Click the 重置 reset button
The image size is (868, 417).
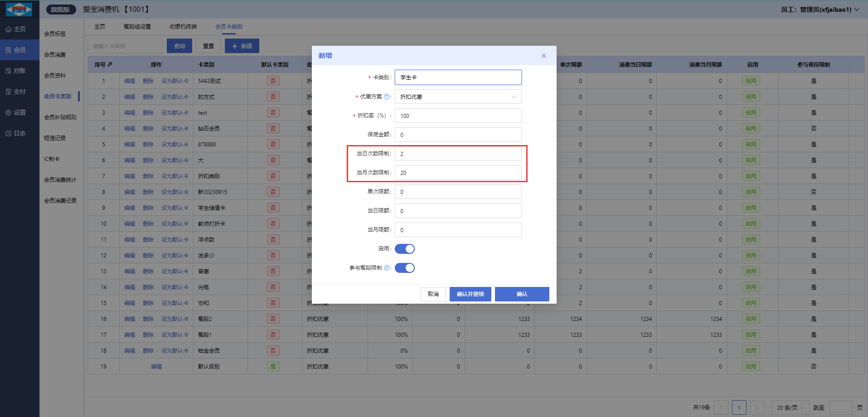[x=209, y=46]
